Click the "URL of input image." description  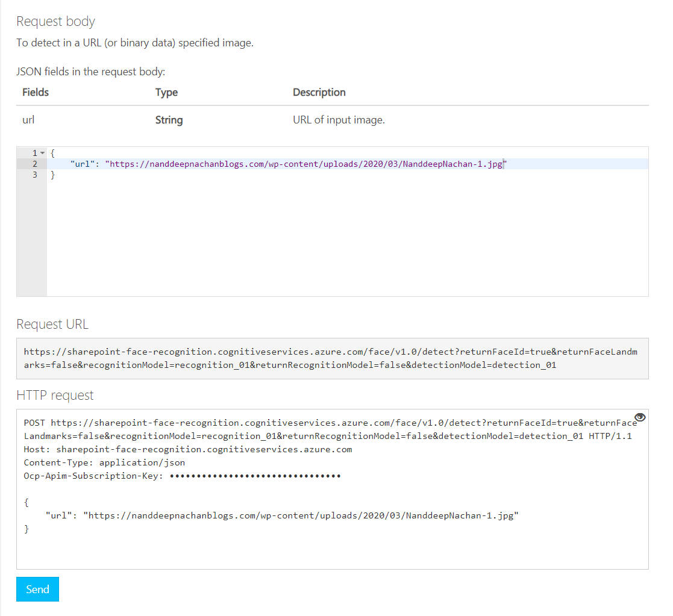pyautogui.click(x=339, y=120)
